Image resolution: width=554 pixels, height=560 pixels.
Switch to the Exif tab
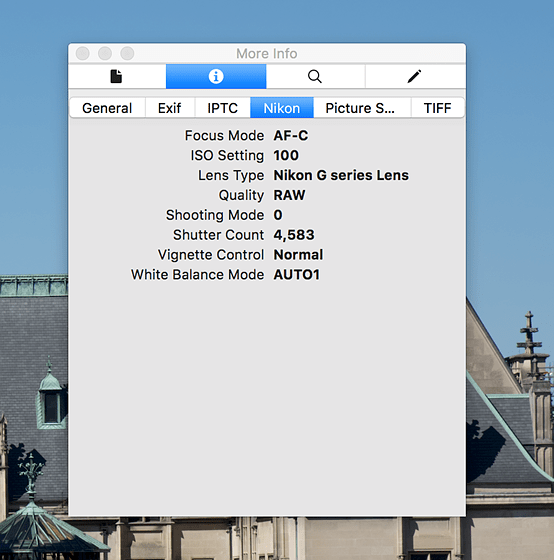pos(170,108)
